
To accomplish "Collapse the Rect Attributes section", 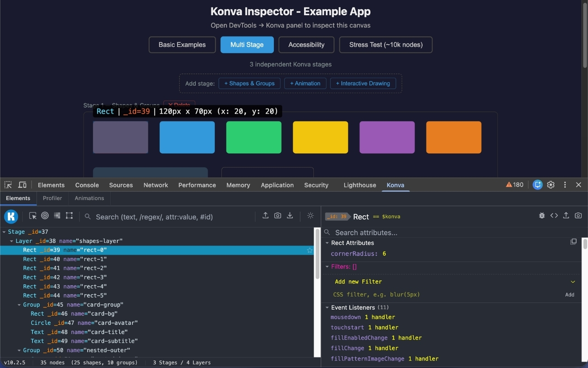I will click(327, 243).
